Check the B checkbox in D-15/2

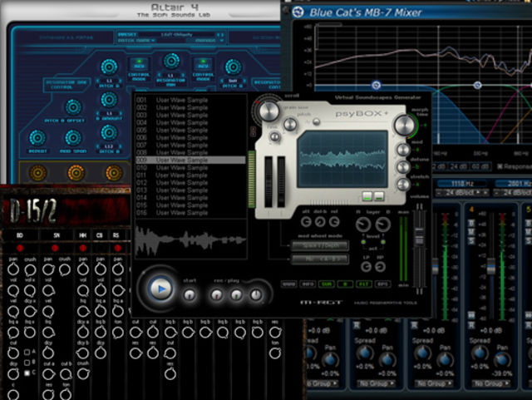tap(27, 363)
